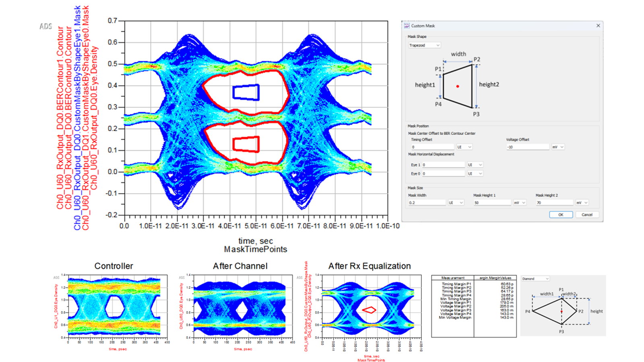644x362 pixels.
Task: Close the Custom Mask dialog window
Action: [598, 26]
